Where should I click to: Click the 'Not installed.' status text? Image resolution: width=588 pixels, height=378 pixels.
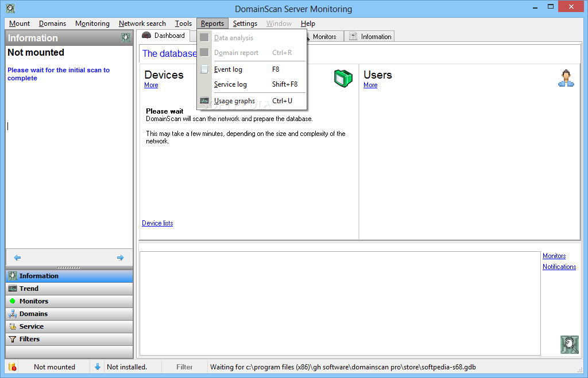click(127, 367)
